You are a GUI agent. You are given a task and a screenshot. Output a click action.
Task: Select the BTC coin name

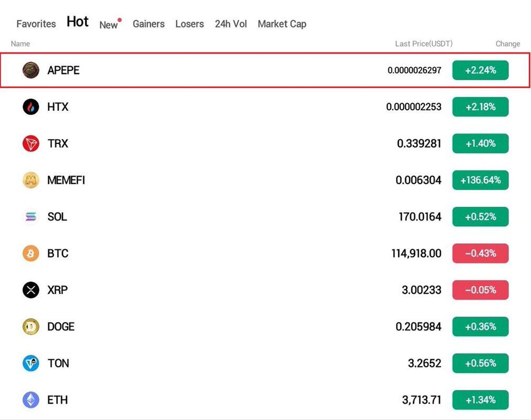(x=58, y=254)
